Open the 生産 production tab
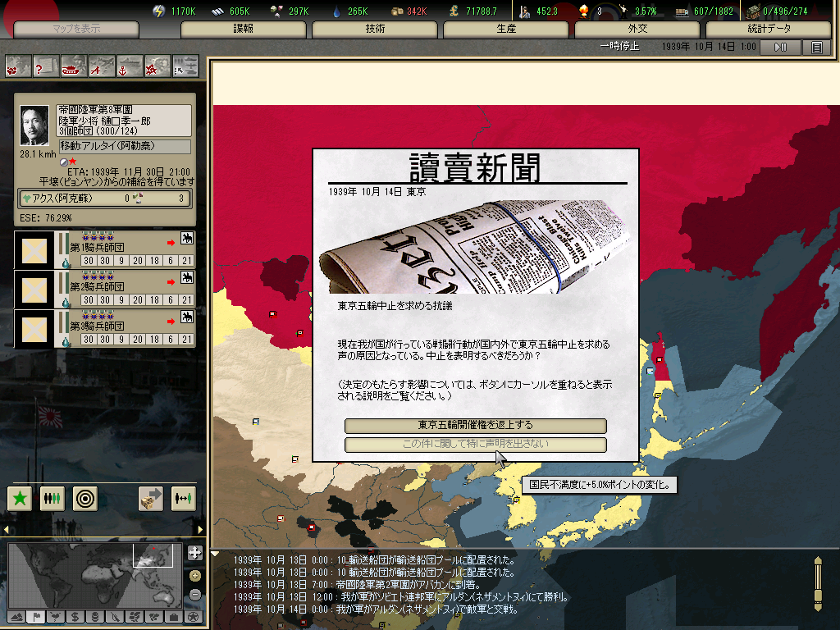Image resolution: width=840 pixels, height=630 pixels. (505, 29)
